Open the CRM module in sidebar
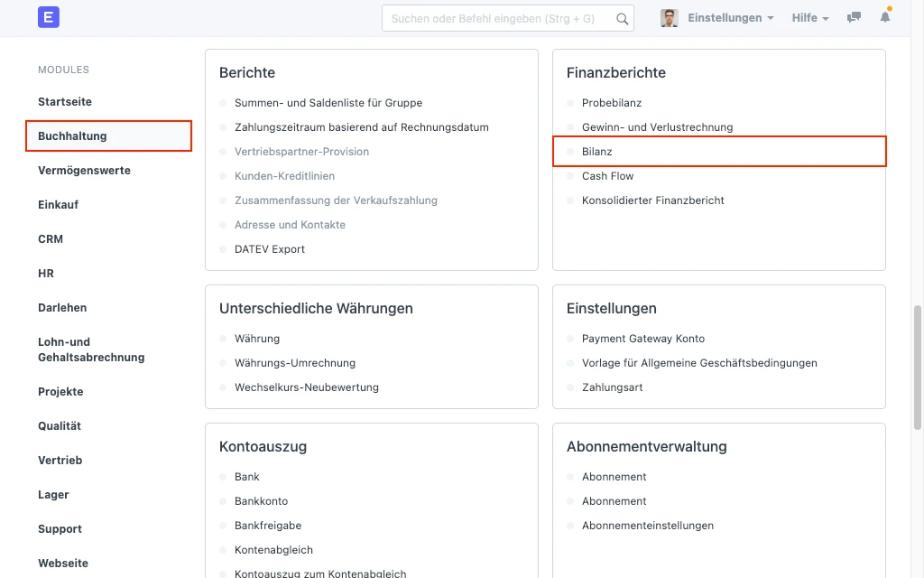 pos(51,238)
